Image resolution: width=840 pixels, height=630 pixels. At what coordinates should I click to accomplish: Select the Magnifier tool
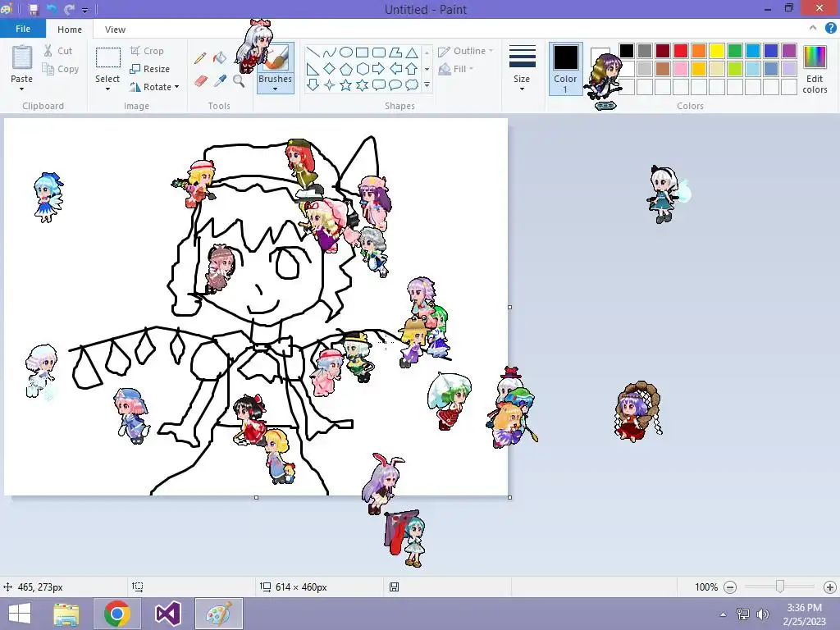(239, 81)
